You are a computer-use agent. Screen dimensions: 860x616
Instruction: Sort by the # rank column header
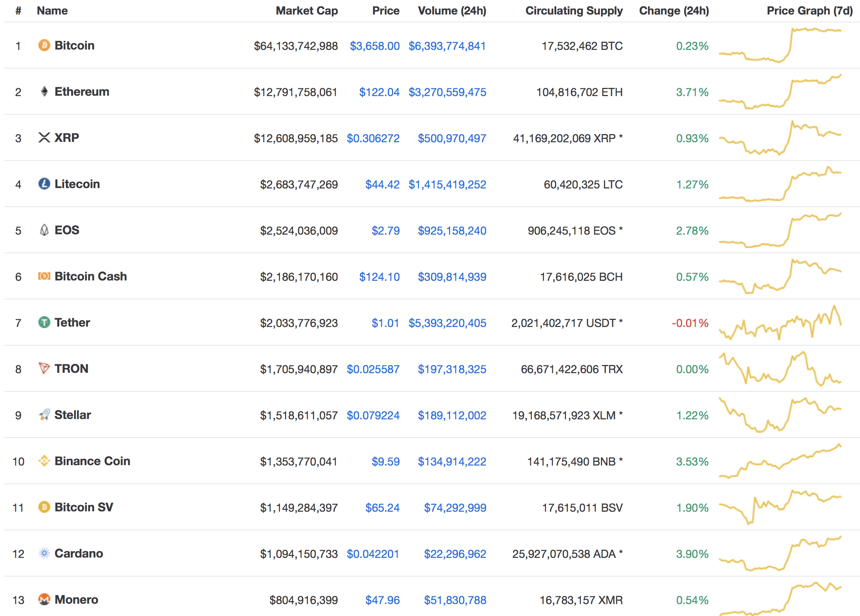pos(18,10)
